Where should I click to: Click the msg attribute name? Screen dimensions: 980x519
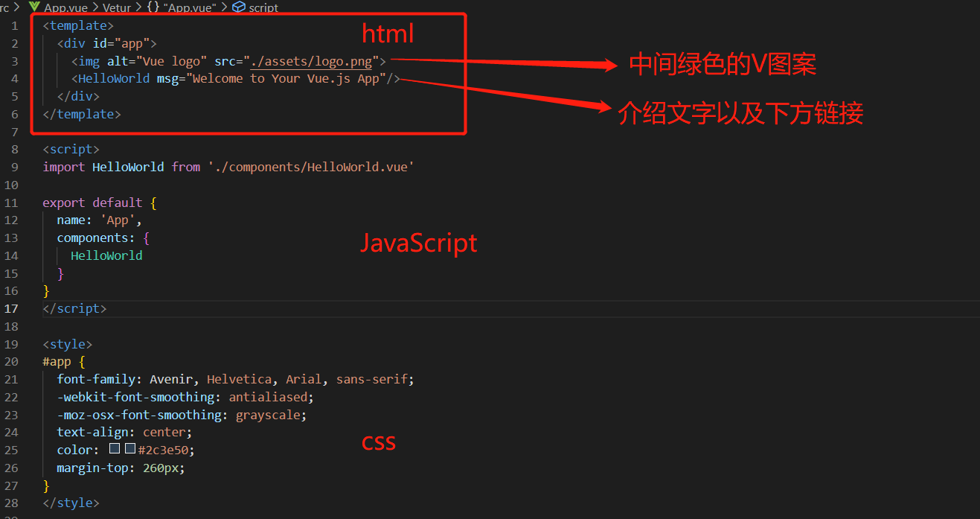coord(167,79)
